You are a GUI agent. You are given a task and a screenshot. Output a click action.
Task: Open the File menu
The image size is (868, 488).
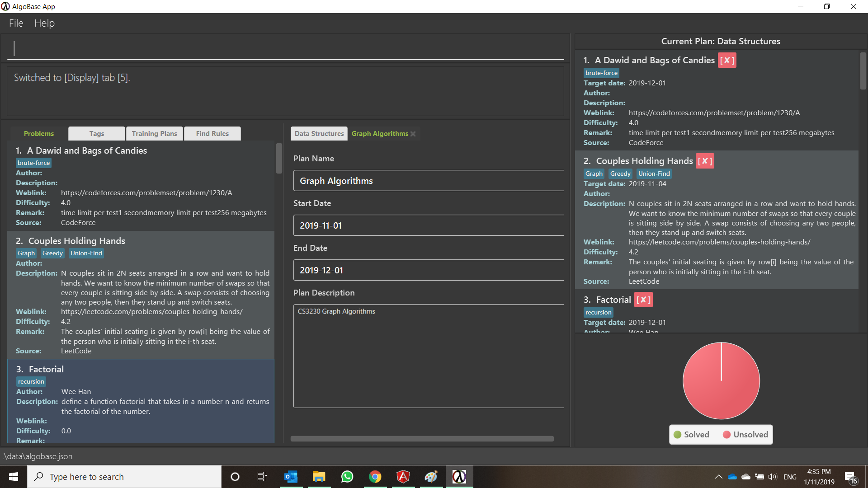pyautogui.click(x=16, y=23)
